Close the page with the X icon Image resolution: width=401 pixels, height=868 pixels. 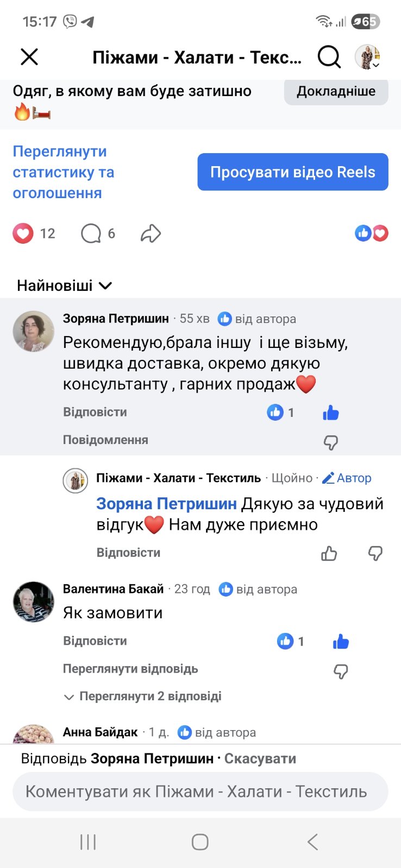click(x=29, y=56)
